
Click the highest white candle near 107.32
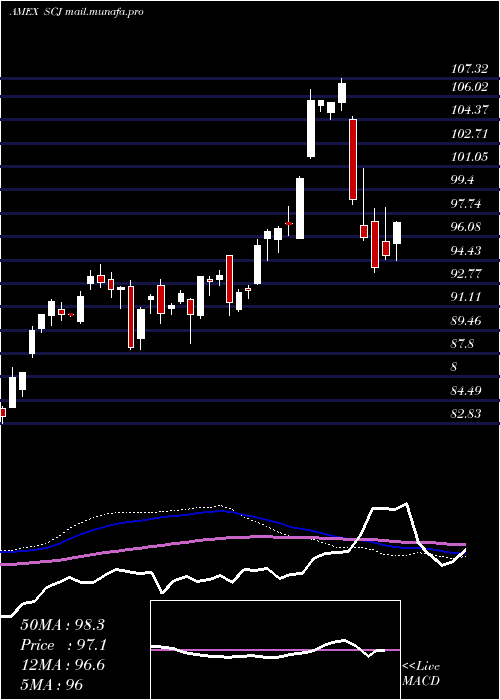click(x=342, y=93)
